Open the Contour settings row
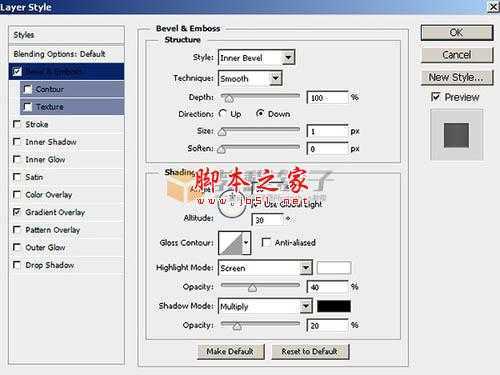The image size is (500, 375). pyautogui.click(x=72, y=89)
